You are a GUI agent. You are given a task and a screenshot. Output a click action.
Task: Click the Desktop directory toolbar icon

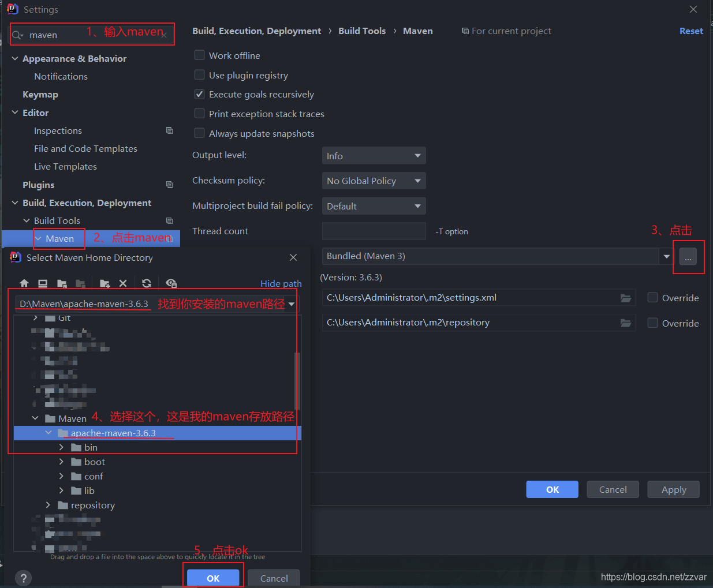pyautogui.click(x=43, y=283)
